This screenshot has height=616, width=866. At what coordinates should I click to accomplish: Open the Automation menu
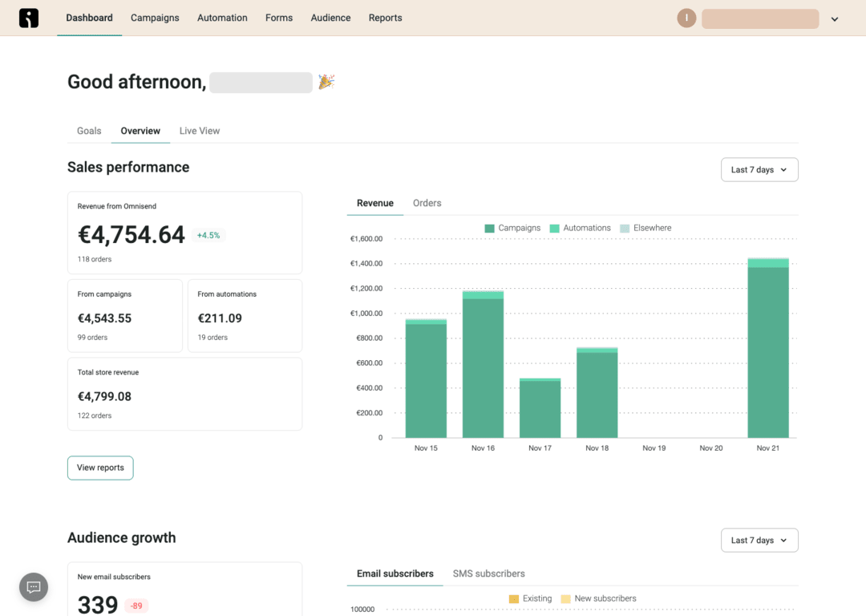[222, 18]
